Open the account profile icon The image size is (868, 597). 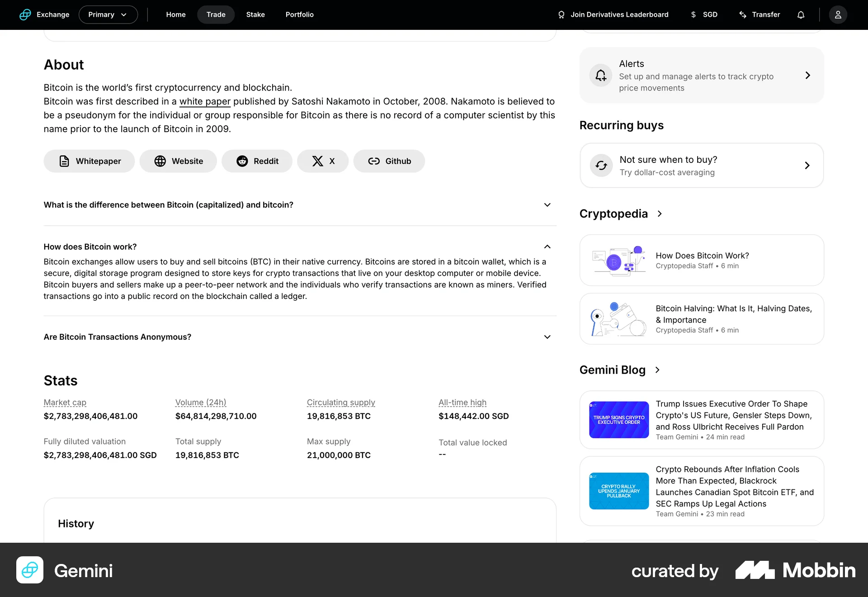838,14
